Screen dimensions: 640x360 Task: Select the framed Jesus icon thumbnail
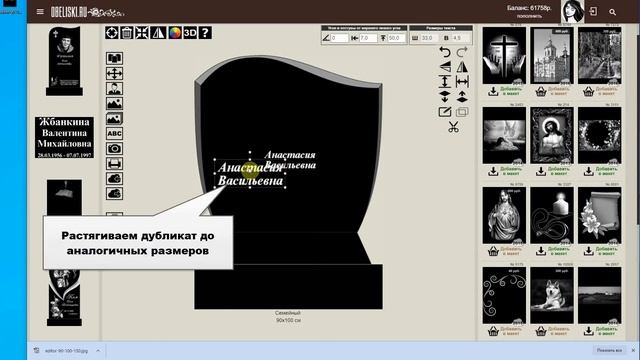552,136
